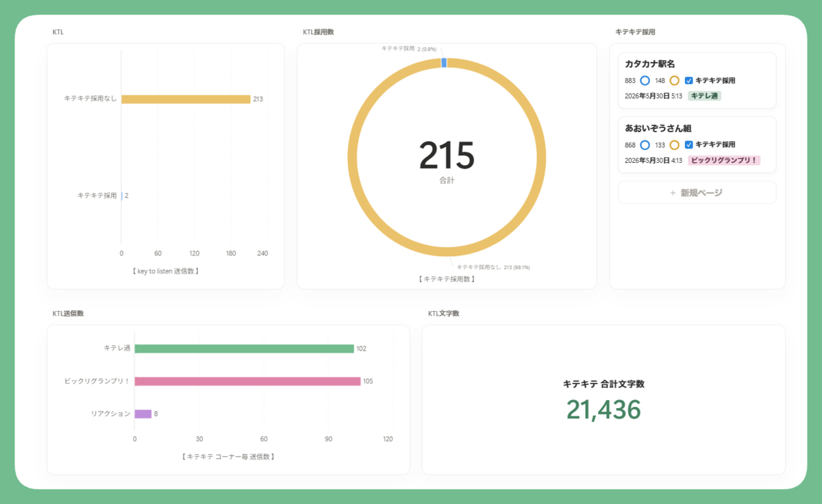Click the 148 value in カタカナ駅名 card
The height and width of the screenshot is (504, 822).
(x=660, y=81)
